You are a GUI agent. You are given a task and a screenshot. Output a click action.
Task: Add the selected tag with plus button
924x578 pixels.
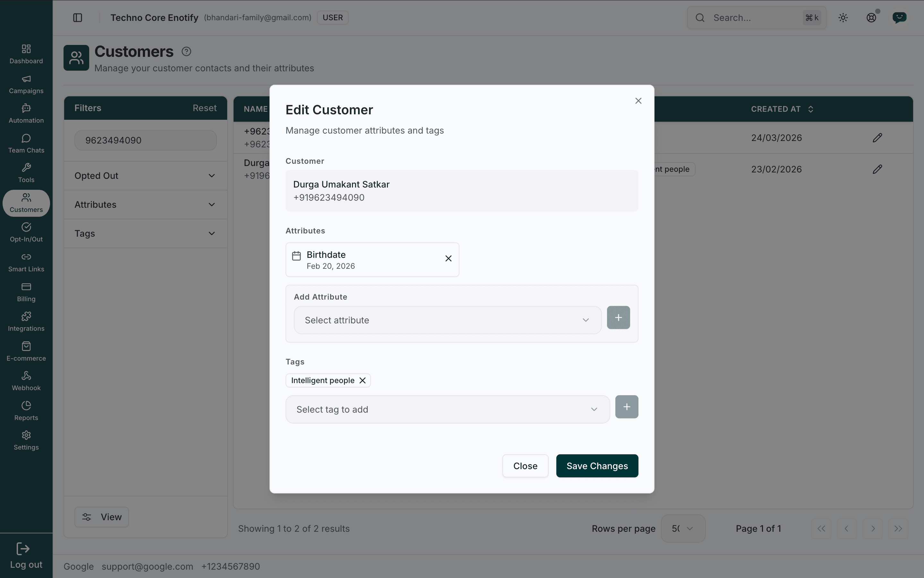[627, 407]
